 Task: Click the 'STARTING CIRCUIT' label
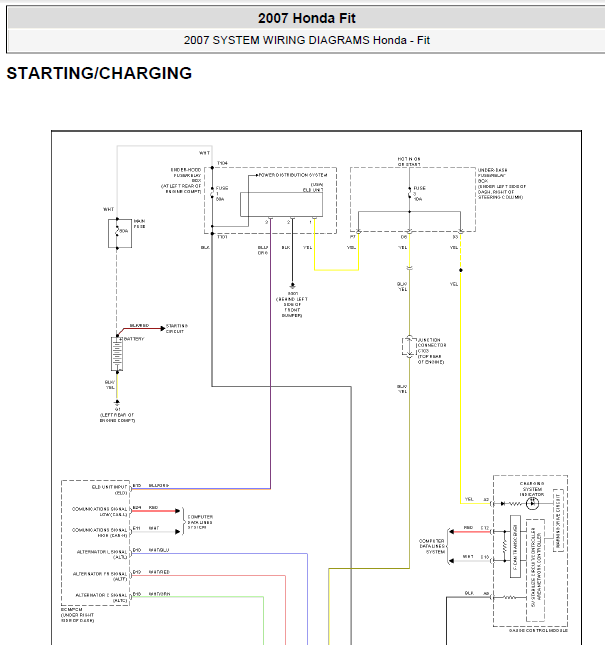tap(177, 328)
